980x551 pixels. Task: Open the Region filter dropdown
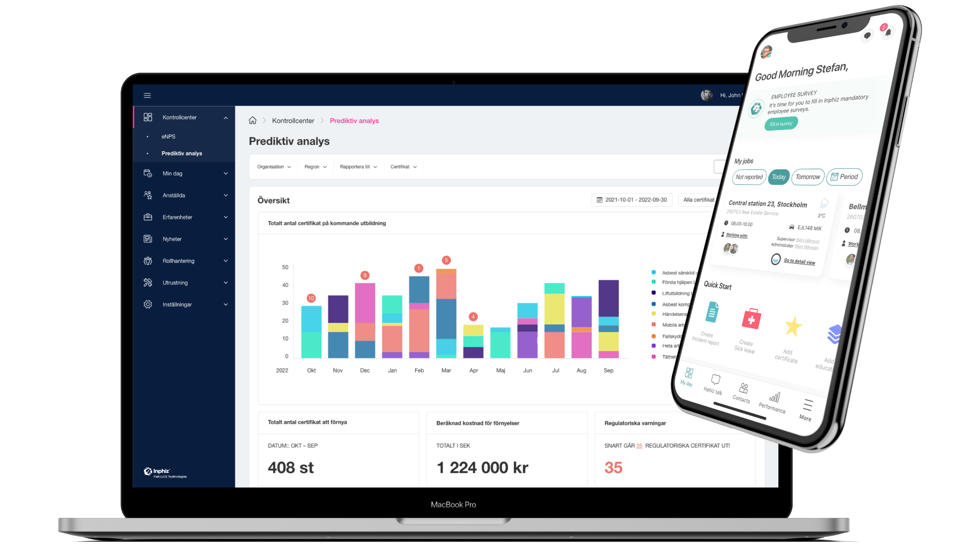[314, 166]
